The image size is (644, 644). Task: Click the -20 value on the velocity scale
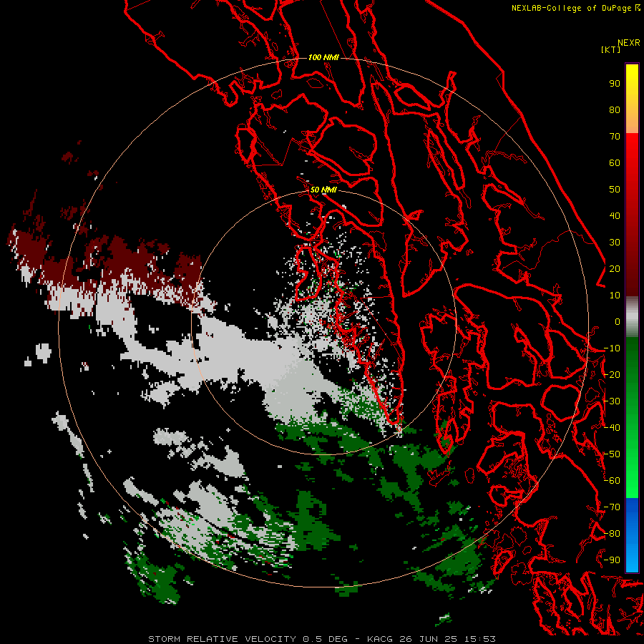pyautogui.click(x=612, y=375)
